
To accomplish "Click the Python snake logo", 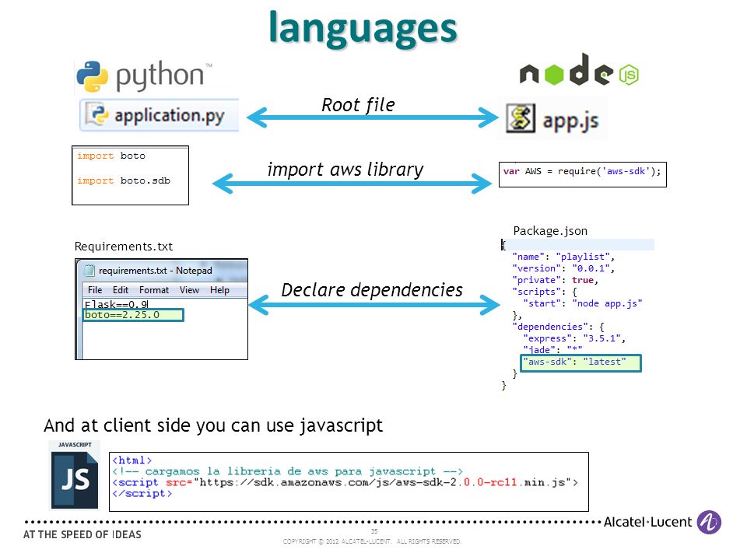I will point(92,76).
